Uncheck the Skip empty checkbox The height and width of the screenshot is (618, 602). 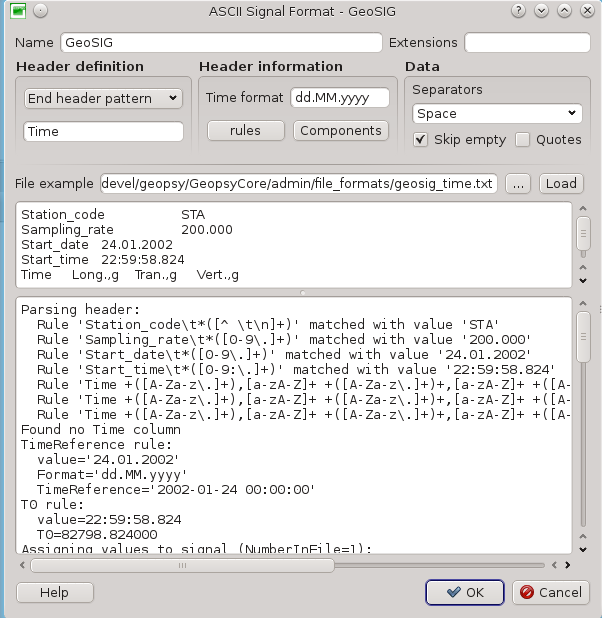[x=421, y=140]
